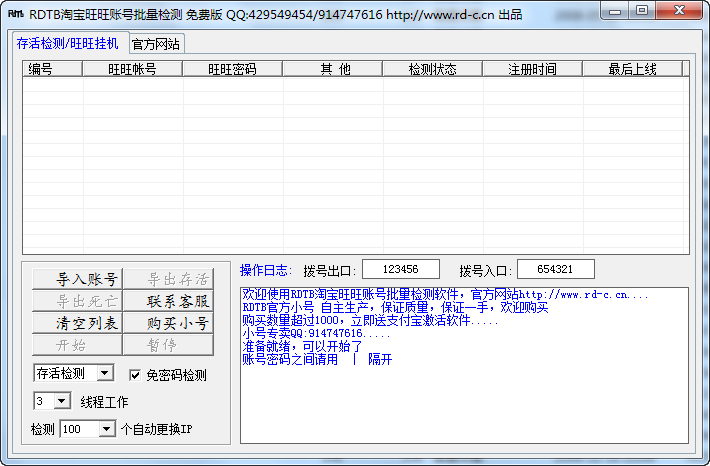The width and height of the screenshot is (710, 466).
Task: Click the 最后上线 column header
Action: coord(633,69)
